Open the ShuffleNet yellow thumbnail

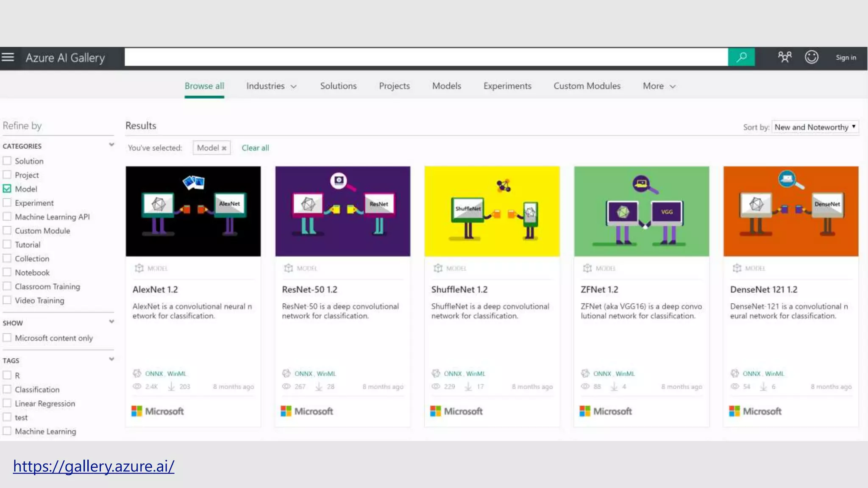pos(492,211)
